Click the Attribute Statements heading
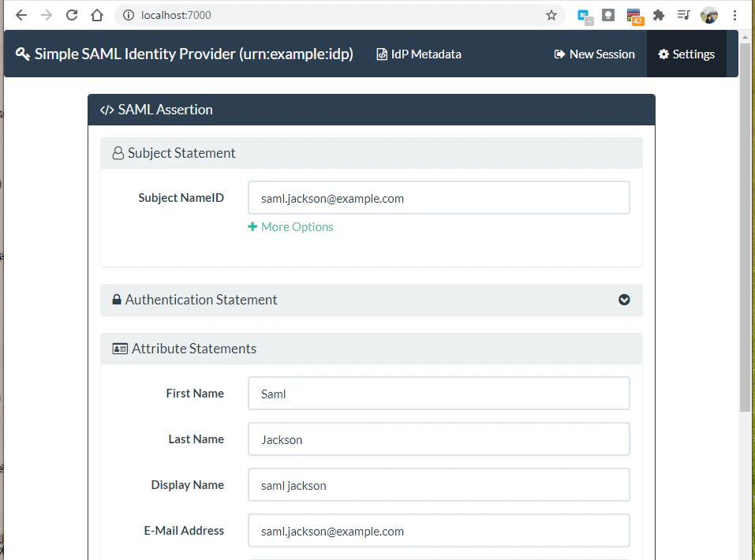This screenshot has width=755, height=560. (194, 349)
